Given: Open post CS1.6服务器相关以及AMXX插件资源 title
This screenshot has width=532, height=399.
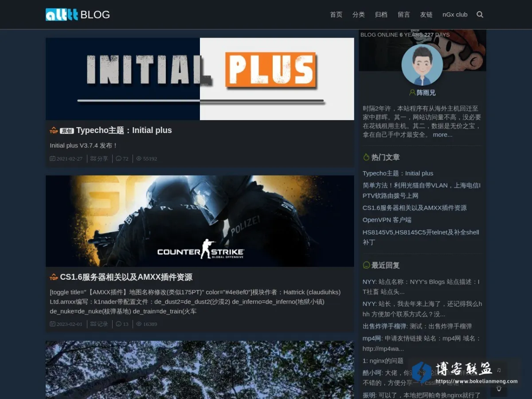Looking at the screenshot, I should coord(126,277).
